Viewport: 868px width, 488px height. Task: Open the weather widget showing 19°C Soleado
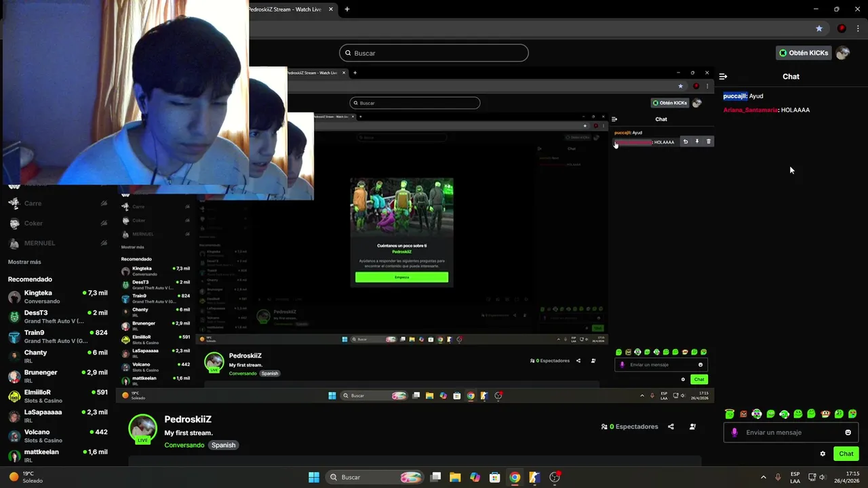coord(26,477)
